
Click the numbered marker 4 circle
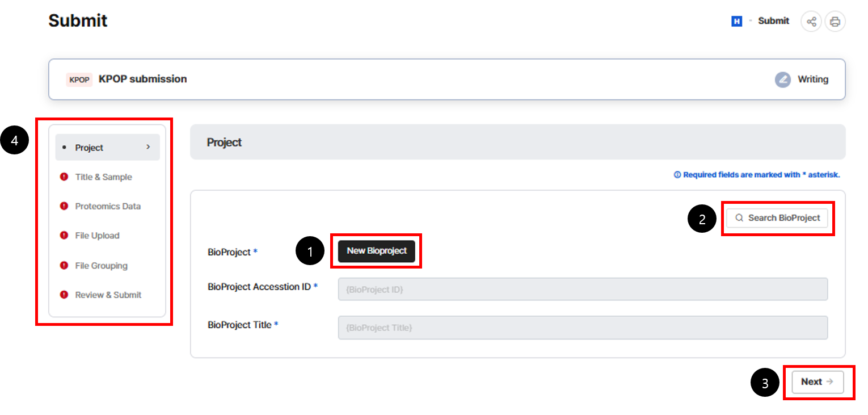(x=15, y=140)
